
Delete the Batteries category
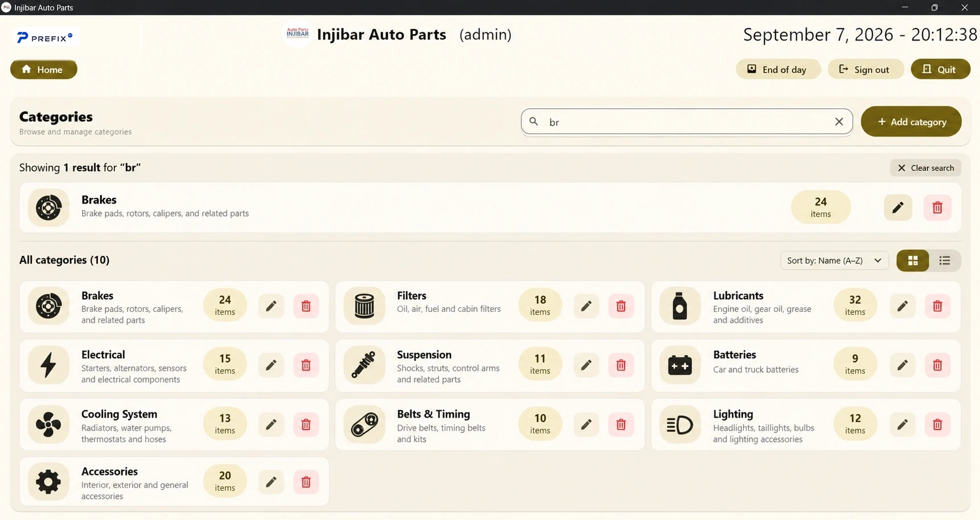point(937,365)
